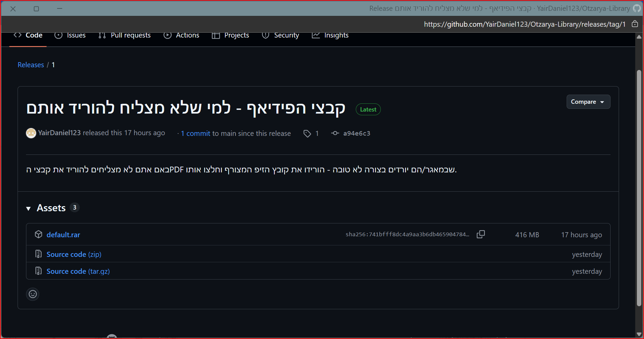Click the vertical scrollbar thumb
Viewport: 644px width, 339px height.
(639, 188)
